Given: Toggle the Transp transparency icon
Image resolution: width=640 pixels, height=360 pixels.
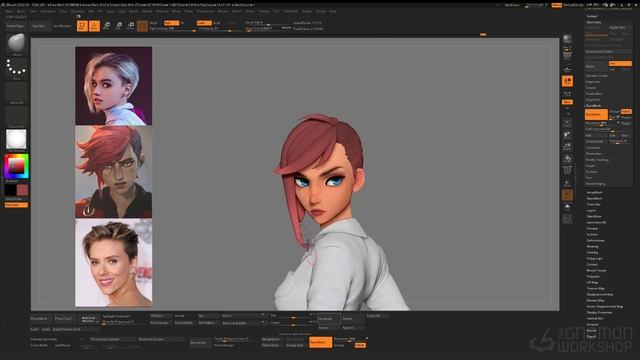Looking at the screenshot, I should click(567, 183).
